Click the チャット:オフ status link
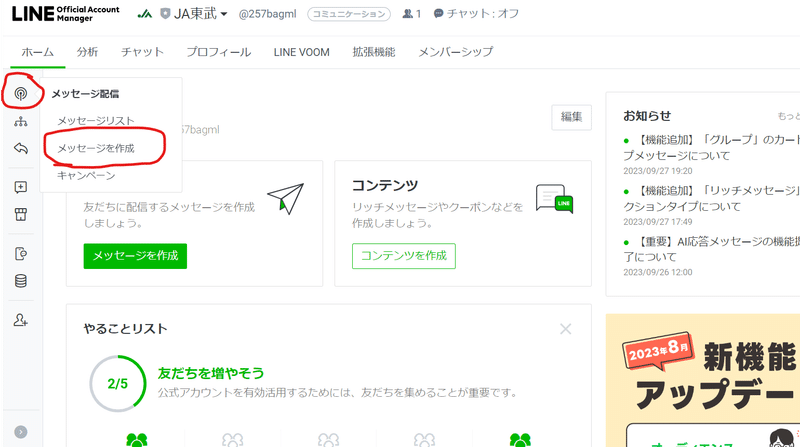Image resolution: width=800 pixels, height=447 pixels. 476,14
